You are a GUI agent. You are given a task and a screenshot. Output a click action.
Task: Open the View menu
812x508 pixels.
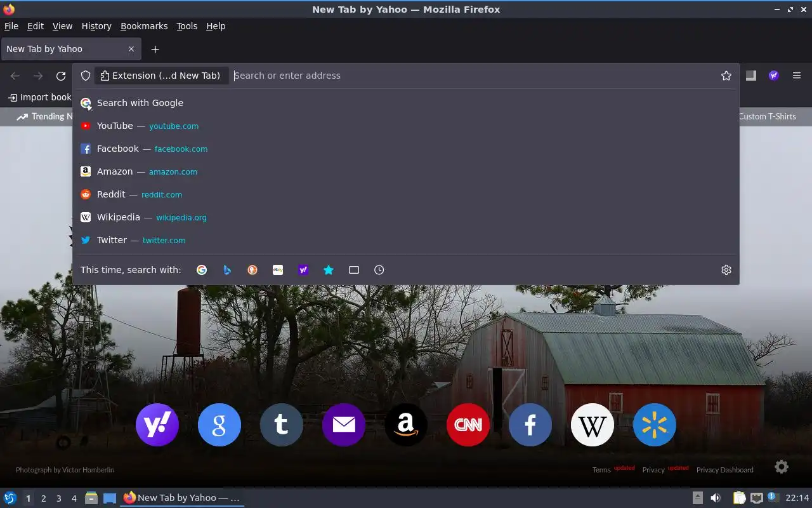coord(62,26)
